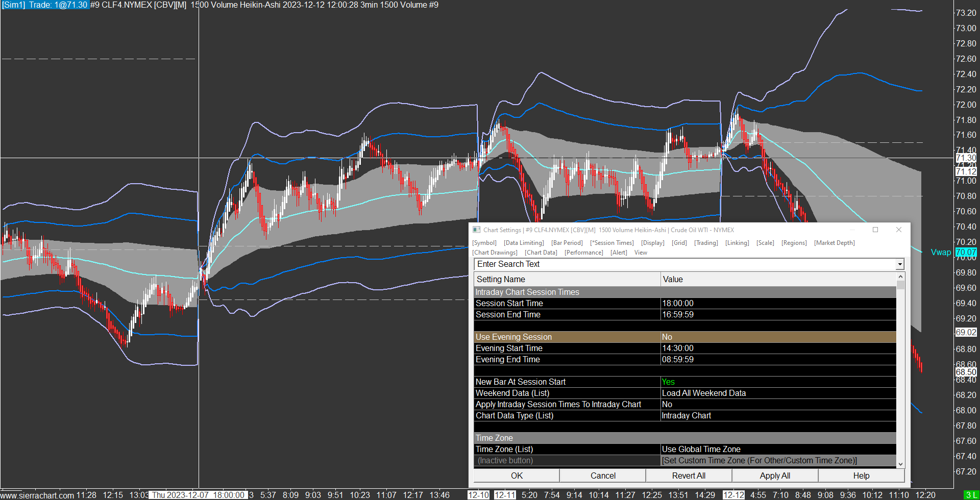Image resolution: width=980 pixels, height=500 pixels.
Task: Open the View menu
Action: point(641,253)
